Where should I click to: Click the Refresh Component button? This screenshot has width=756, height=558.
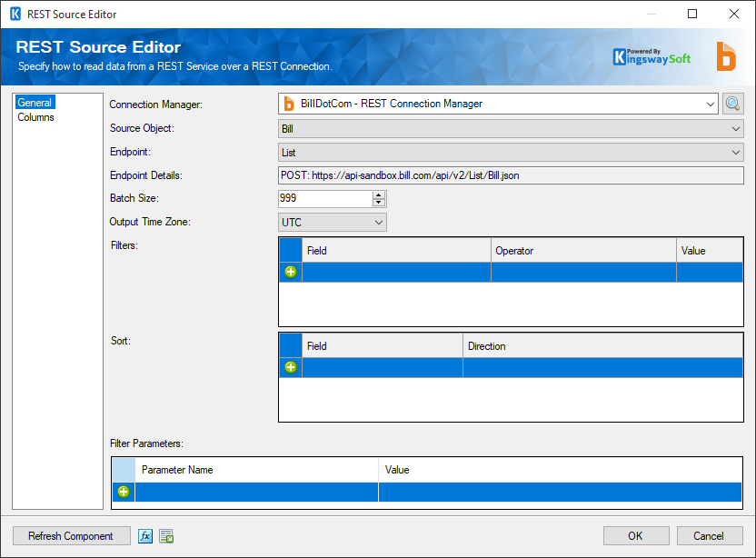[72, 536]
